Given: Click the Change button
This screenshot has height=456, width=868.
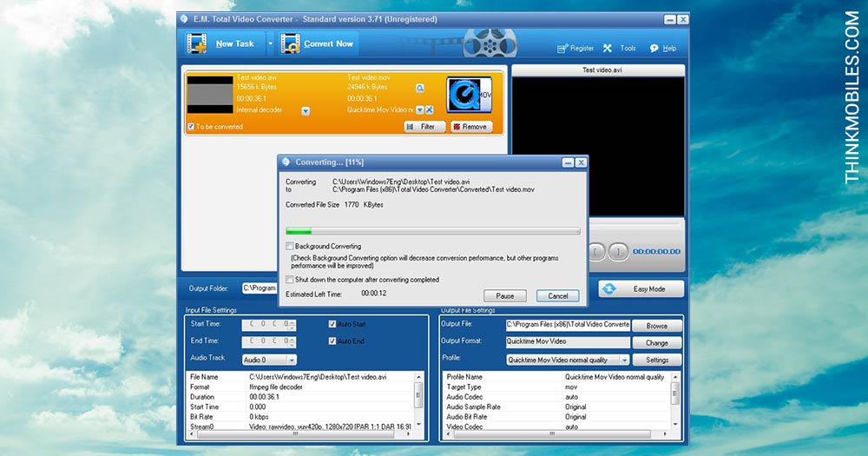Looking at the screenshot, I should click(x=656, y=343).
